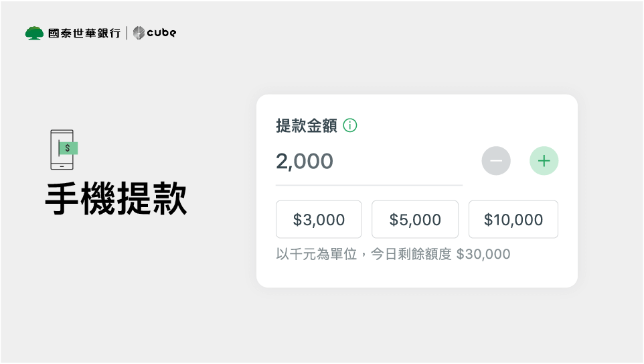Click the info icon beside 提款金額
This screenshot has width=644, height=364.
point(350,125)
